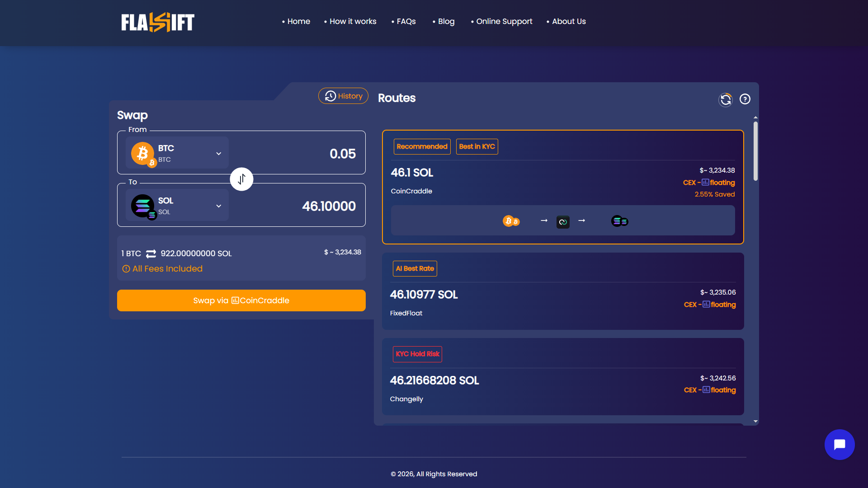Edit the From amount 0.05

click(x=343, y=154)
